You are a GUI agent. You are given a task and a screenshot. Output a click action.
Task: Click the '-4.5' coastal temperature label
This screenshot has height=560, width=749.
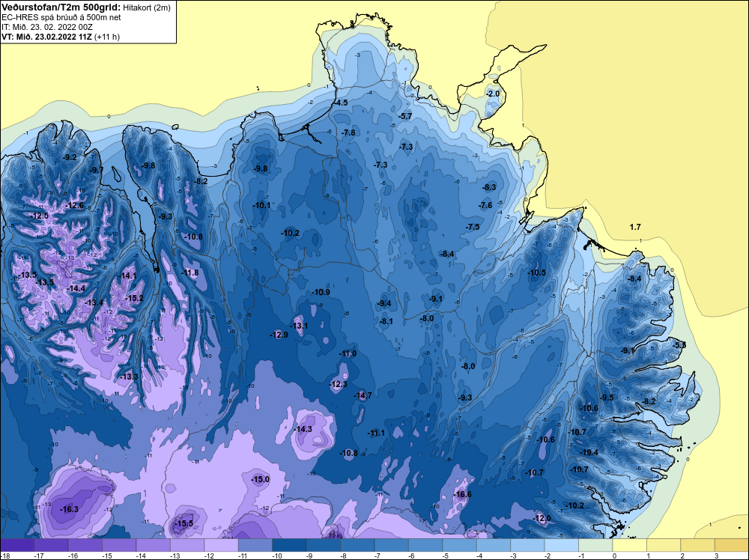pos(341,103)
